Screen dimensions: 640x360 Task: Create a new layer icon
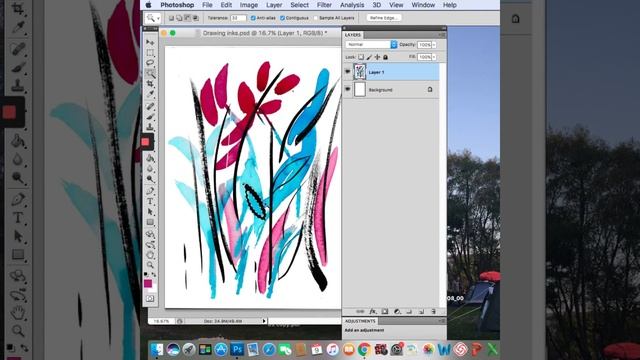pyautogui.click(x=421, y=311)
